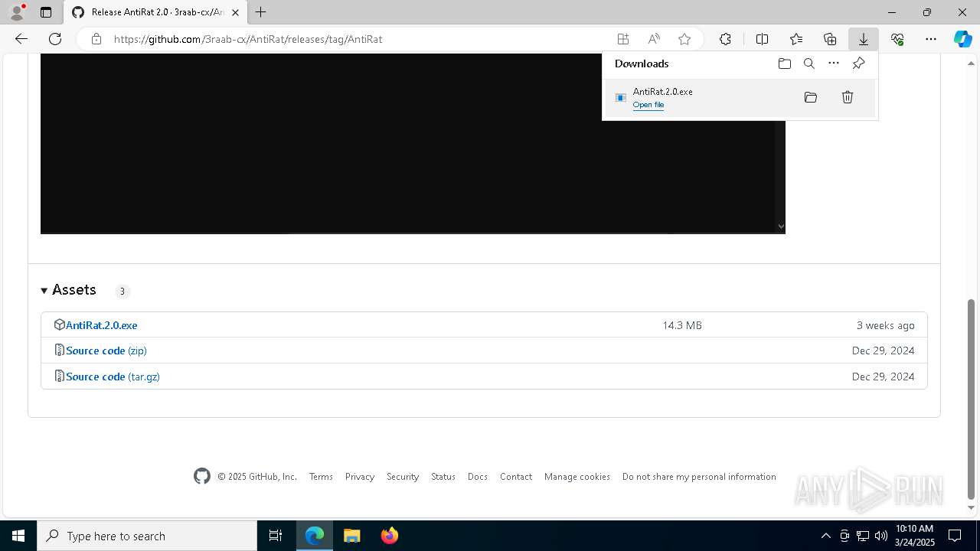Click scroll-down arrow of page scrollbar
This screenshot has width=980, height=551.
971,507
